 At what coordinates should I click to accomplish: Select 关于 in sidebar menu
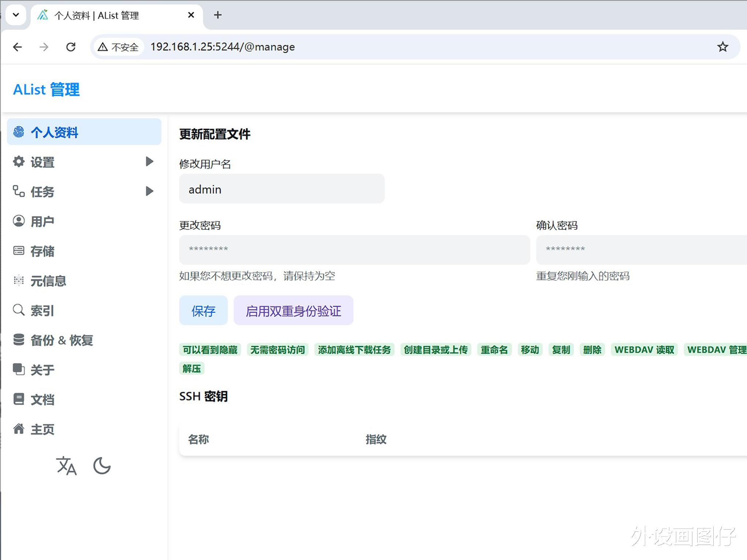[42, 370]
